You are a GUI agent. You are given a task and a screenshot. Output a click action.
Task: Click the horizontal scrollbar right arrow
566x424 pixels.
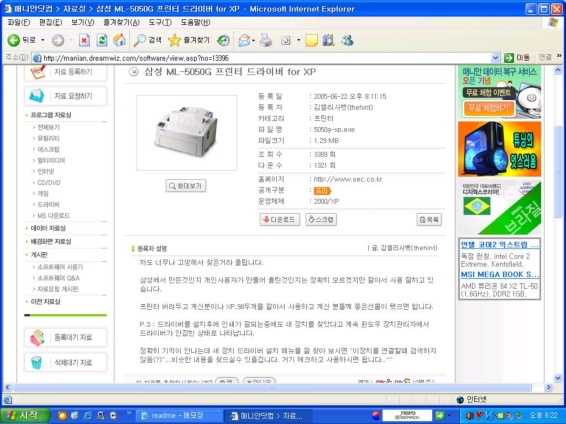pos(549,388)
